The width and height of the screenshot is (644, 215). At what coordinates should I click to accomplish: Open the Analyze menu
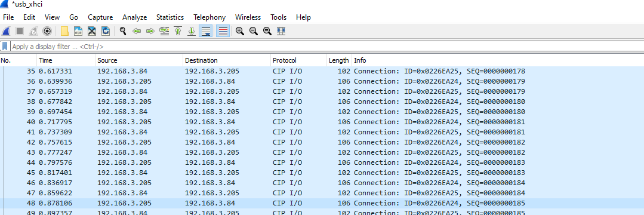point(134,17)
